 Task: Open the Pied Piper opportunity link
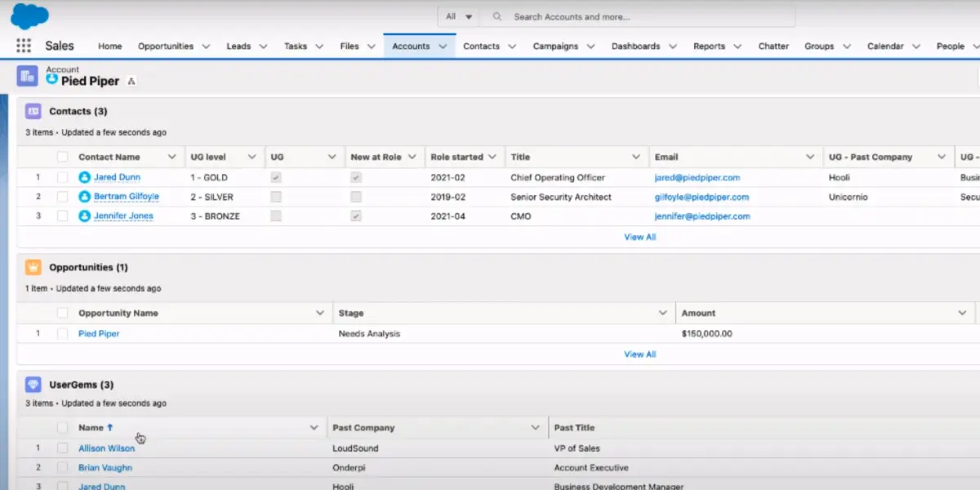[99, 333]
